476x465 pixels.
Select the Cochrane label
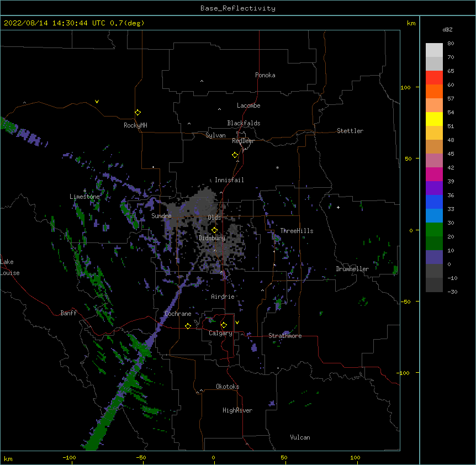pos(178,314)
